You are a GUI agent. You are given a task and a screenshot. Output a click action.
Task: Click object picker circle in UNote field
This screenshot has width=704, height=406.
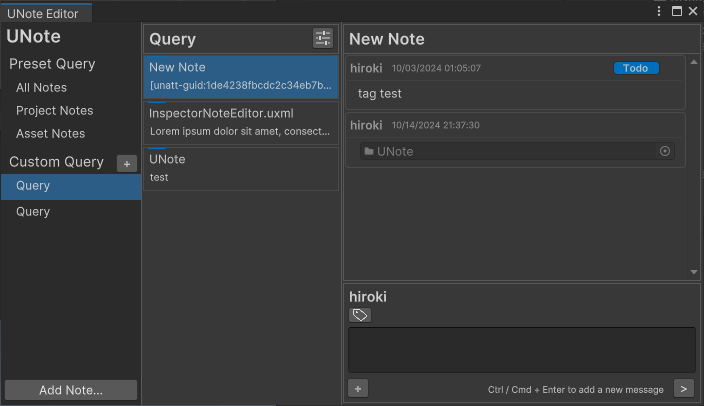pos(665,151)
